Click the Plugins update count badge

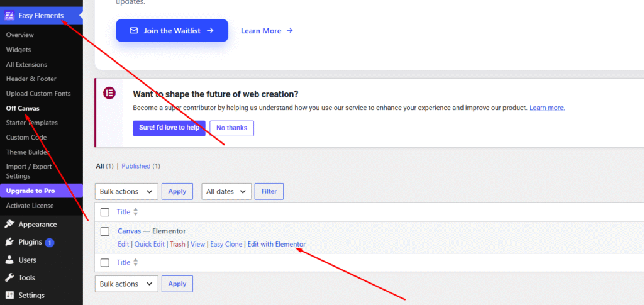point(50,243)
